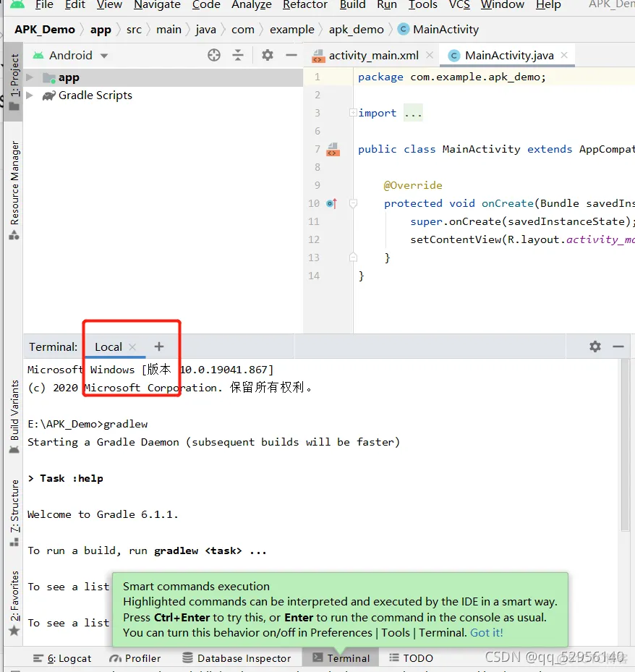Open the TODO tool window

pos(411,658)
